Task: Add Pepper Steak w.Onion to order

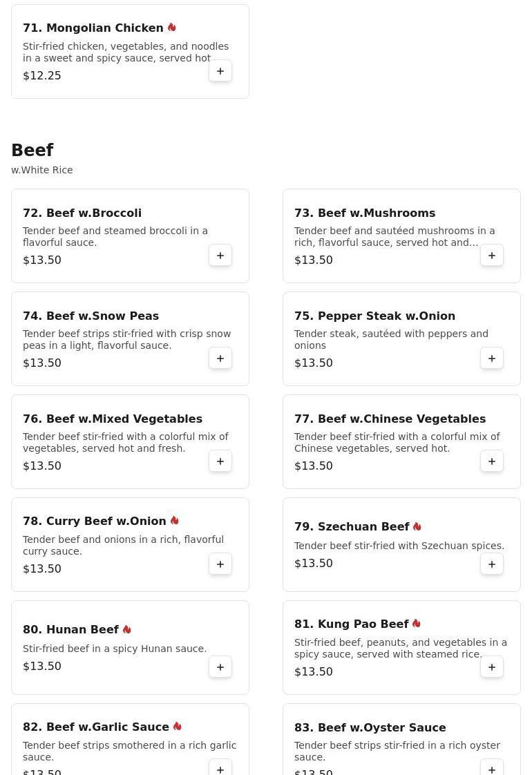Action: click(492, 358)
